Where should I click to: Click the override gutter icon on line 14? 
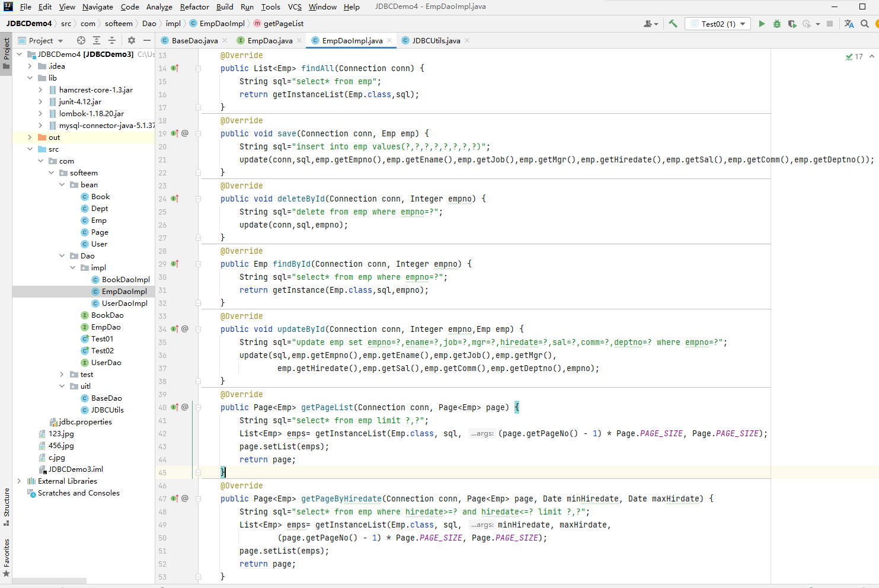point(175,68)
